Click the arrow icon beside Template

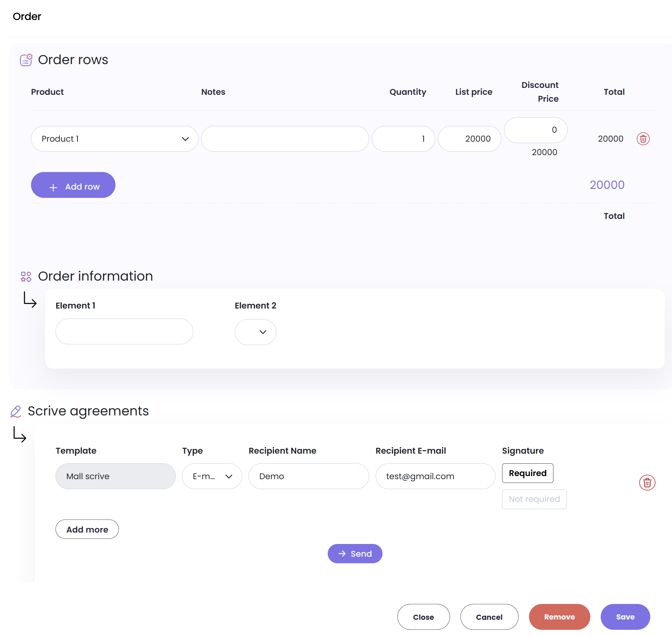[19, 434]
